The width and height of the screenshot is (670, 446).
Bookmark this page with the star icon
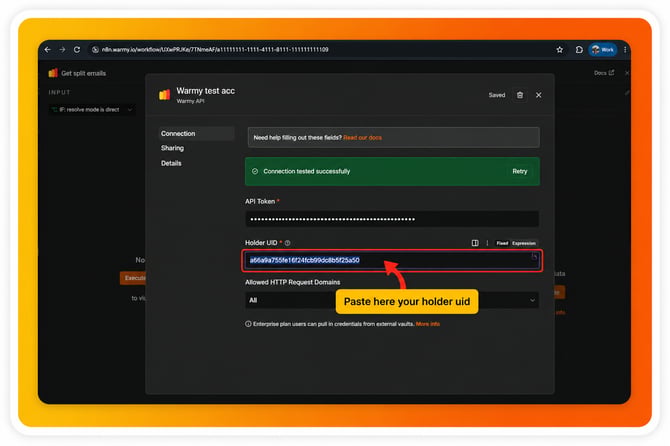560,50
